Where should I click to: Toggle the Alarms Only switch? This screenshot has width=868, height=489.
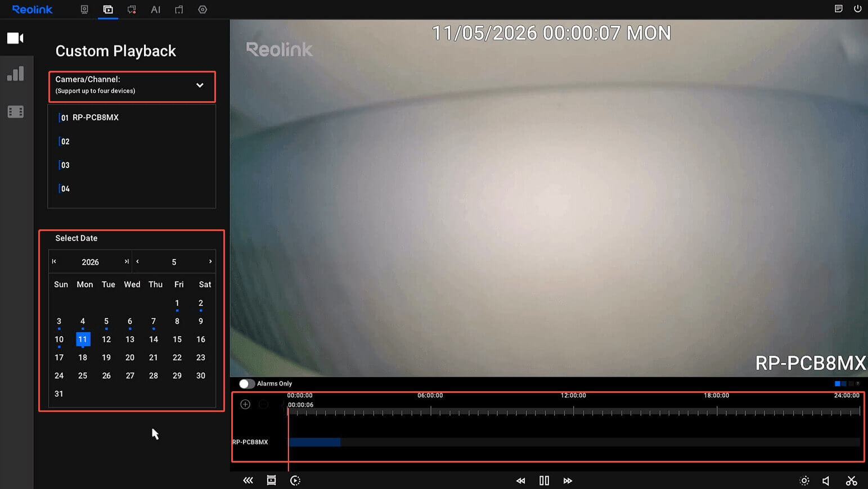point(246,384)
